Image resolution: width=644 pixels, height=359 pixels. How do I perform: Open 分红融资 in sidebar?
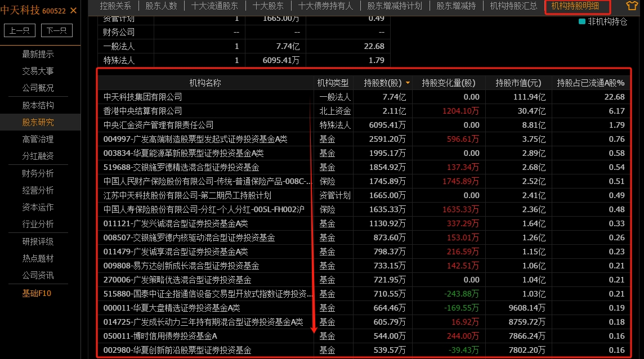[x=38, y=156]
